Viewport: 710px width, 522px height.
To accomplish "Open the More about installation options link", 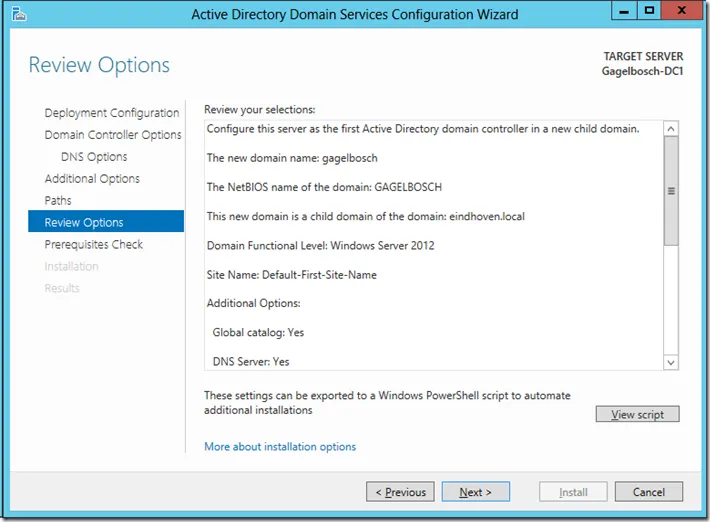I will click(x=280, y=447).
